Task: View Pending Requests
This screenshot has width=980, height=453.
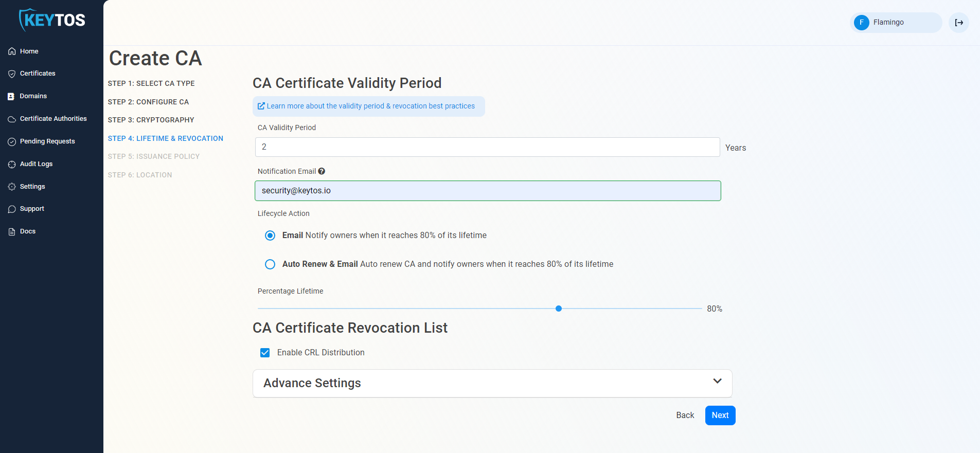Action: (47, 141)
